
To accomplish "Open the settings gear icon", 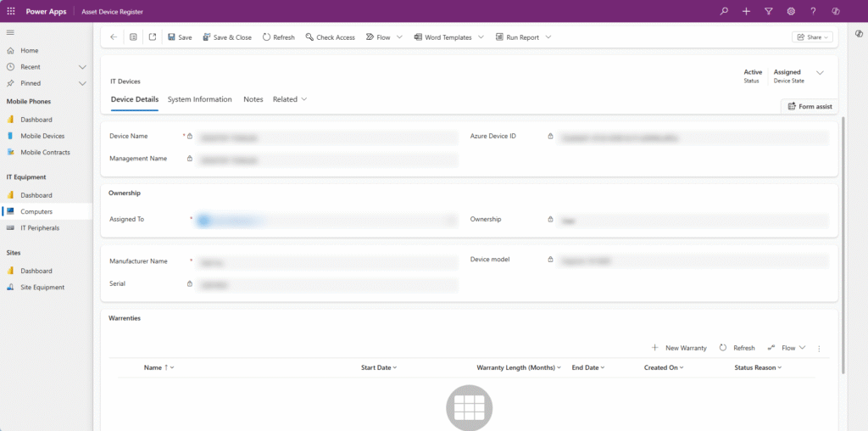I will (791, 11).
